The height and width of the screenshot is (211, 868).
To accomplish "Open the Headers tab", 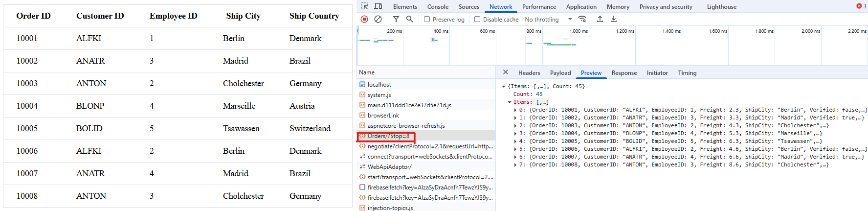I will [x=529, y=73].
